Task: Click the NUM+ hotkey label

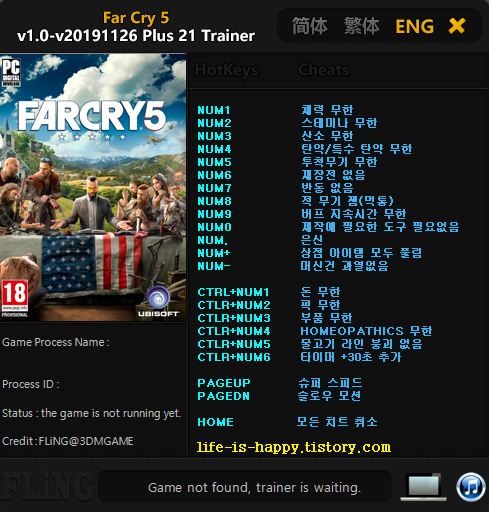Action: pyautogui.click(x=214, y=253)
